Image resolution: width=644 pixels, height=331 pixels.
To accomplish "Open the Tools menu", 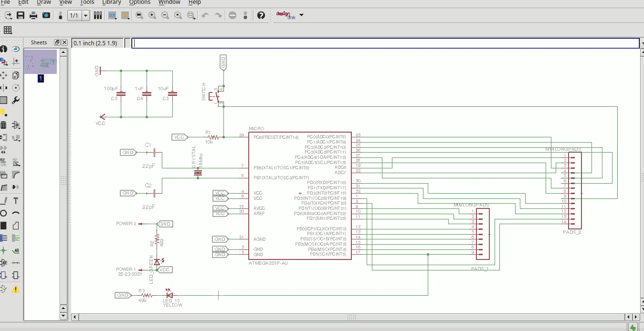I will coord(87,2).
